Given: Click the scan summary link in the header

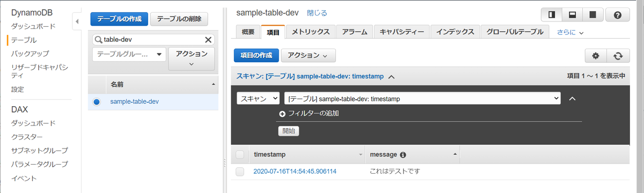Looking at the screenshot, I should 310,77.
